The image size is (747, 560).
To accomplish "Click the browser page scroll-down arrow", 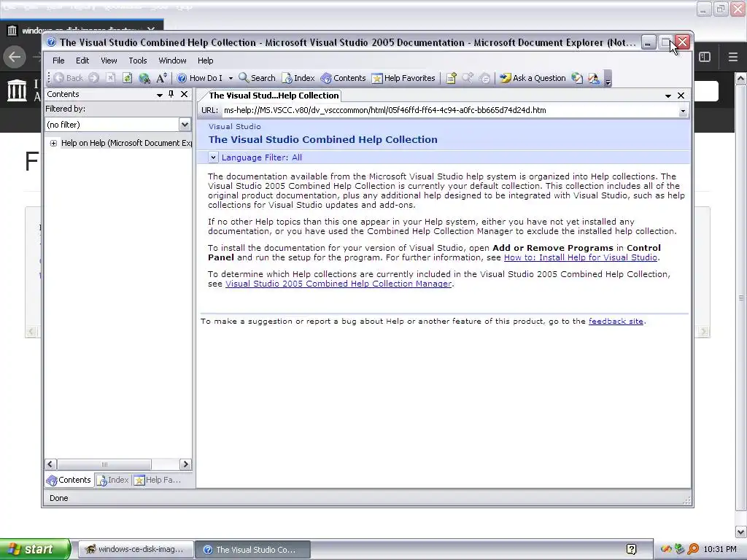I will point(741,532).
